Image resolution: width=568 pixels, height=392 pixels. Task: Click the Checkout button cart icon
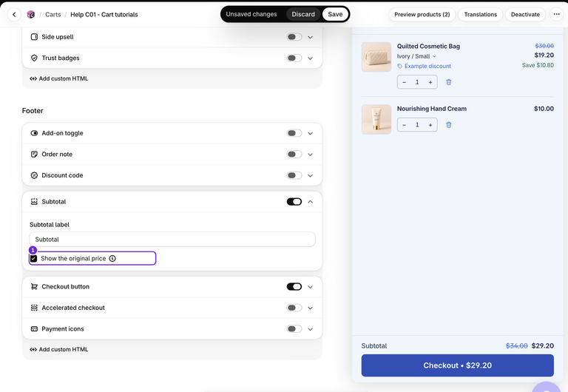click(34, 286)
